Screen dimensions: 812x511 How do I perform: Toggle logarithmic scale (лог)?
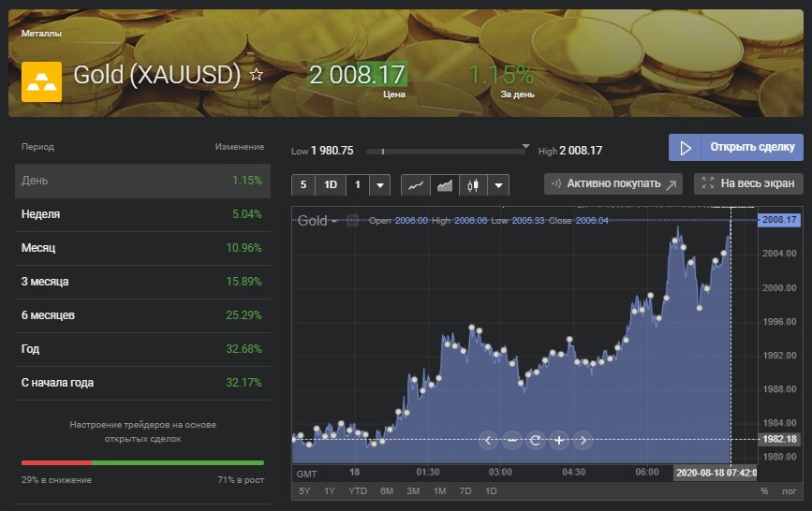pos(790,491)
